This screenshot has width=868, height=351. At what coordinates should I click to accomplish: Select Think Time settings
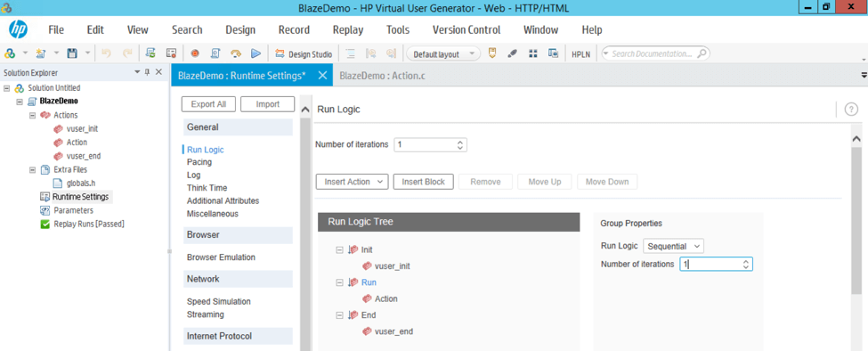coord(207,188)
